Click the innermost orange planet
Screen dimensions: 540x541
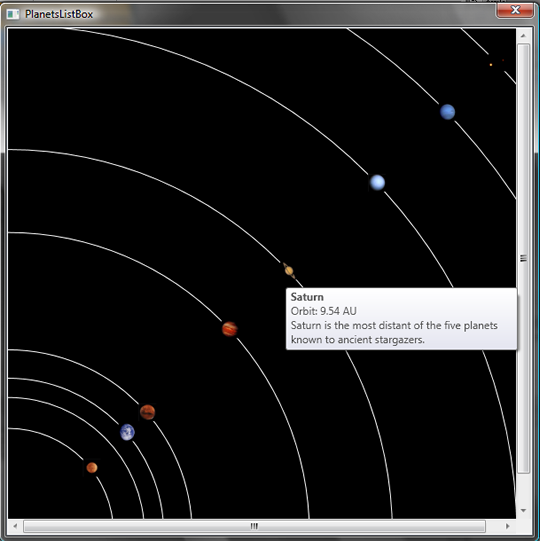click(x=92, y=468)
